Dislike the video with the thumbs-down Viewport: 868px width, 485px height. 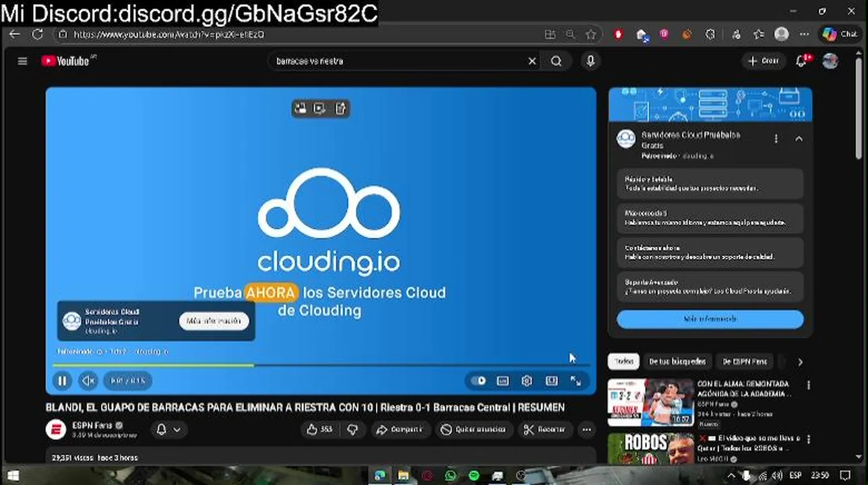(x=352, y=430)
